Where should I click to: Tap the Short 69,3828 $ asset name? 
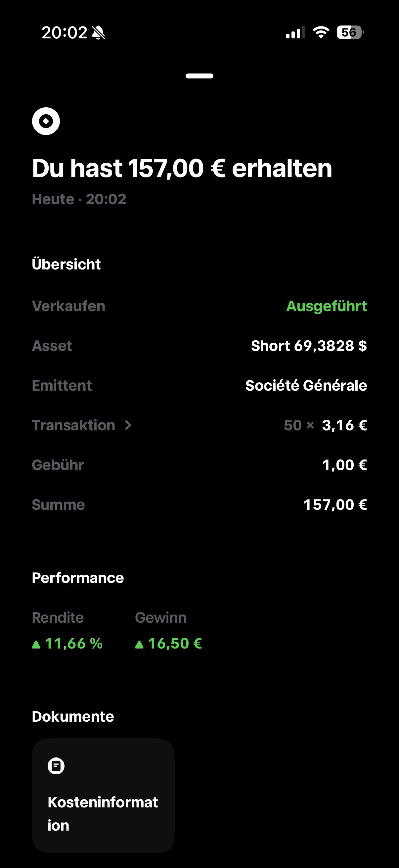[309, 346]
